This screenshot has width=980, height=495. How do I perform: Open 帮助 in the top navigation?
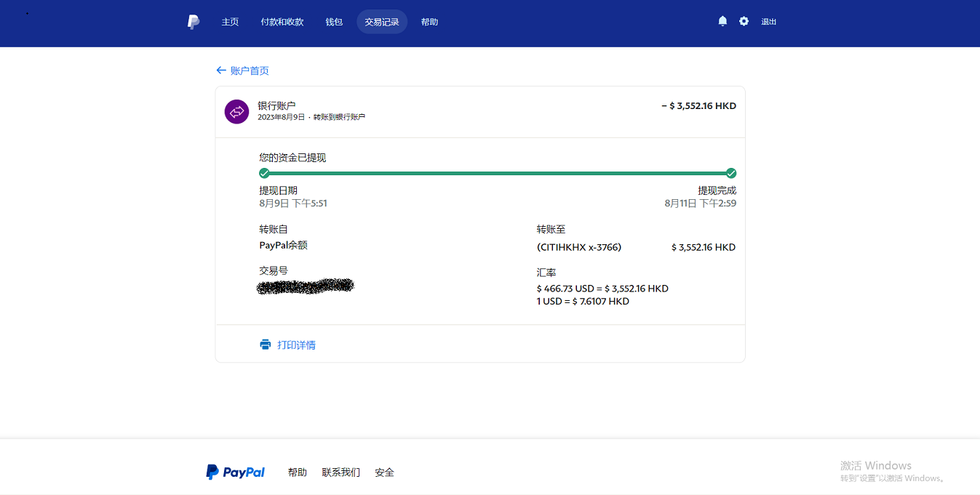pos(429,22)
